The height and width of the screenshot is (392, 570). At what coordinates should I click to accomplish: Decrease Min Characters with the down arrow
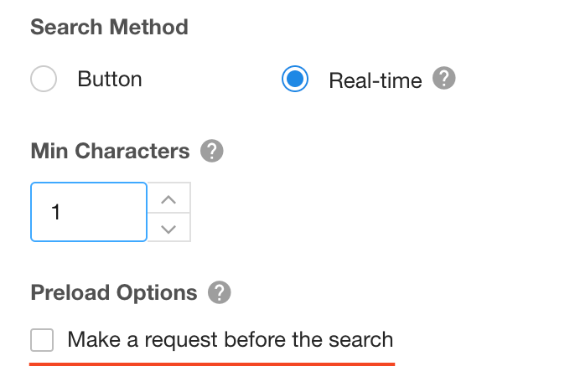168,228
